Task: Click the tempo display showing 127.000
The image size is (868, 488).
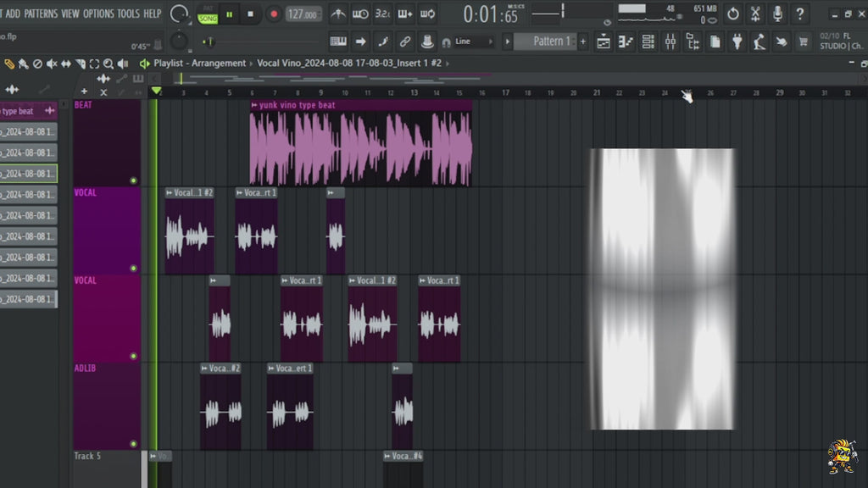Action: pyautogui.click(x=305, y=14)
